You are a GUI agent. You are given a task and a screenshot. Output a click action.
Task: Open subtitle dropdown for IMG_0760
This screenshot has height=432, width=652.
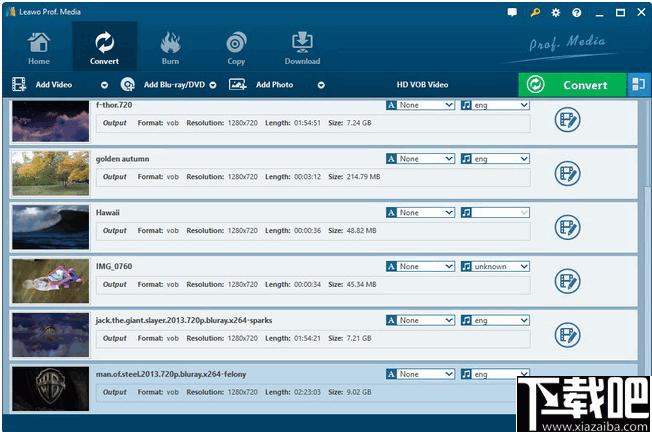tap(420, 267)
